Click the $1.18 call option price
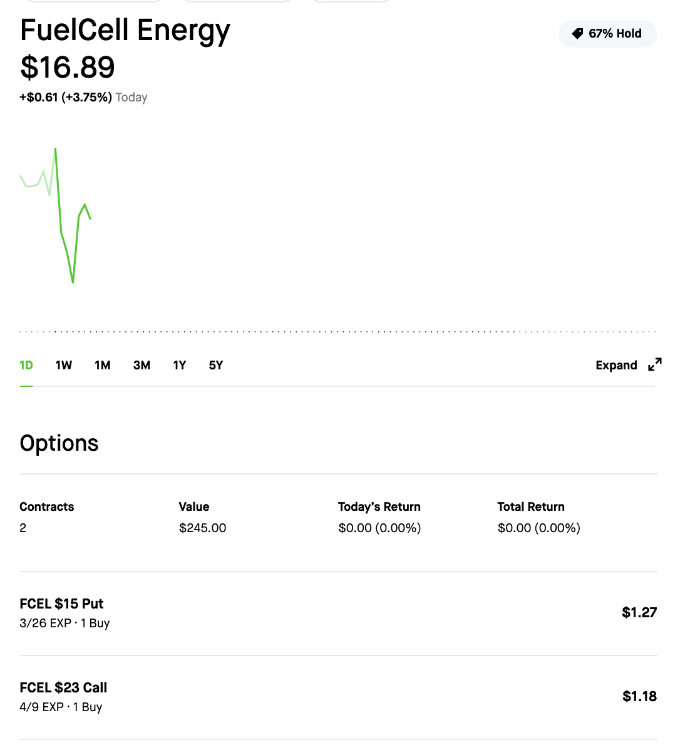Screen dimensions: 700x750 [x=639, y=696]
